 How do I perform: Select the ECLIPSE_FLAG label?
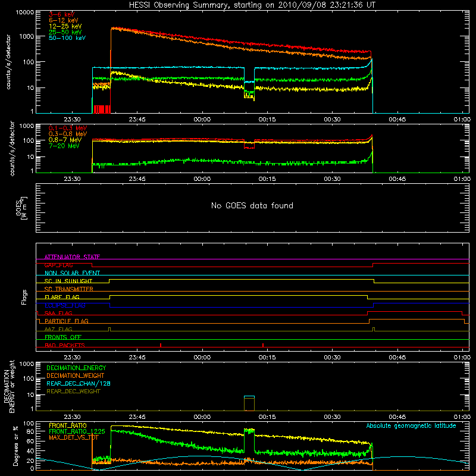65,305
